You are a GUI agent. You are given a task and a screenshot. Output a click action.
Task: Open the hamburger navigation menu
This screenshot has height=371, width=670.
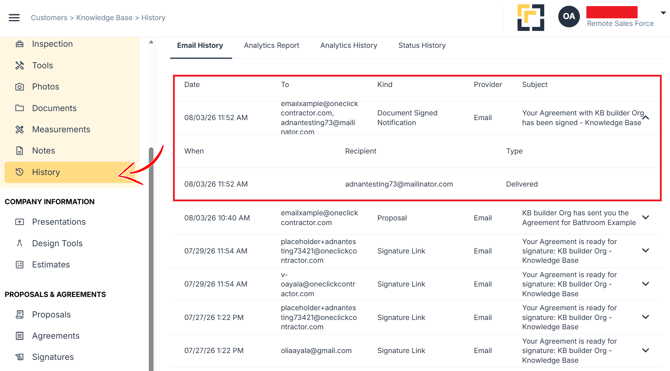tap(14, 18)
